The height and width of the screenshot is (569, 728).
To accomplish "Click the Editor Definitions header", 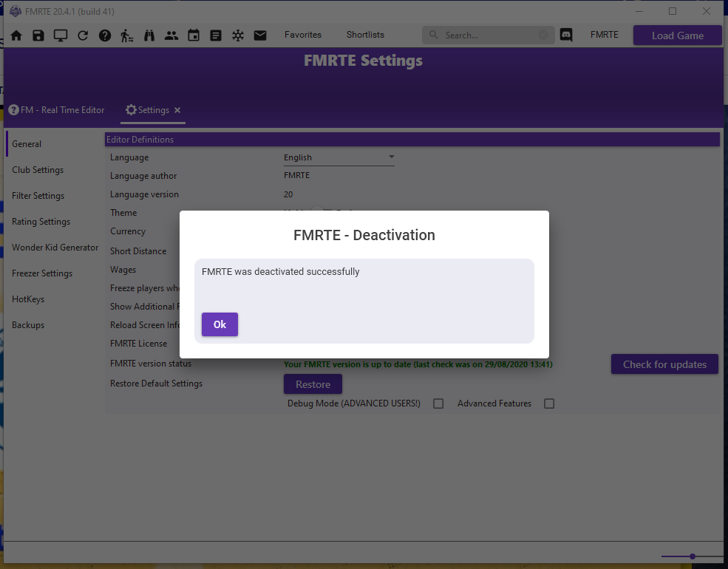I will pyautogui.click(x=412, y=139).
